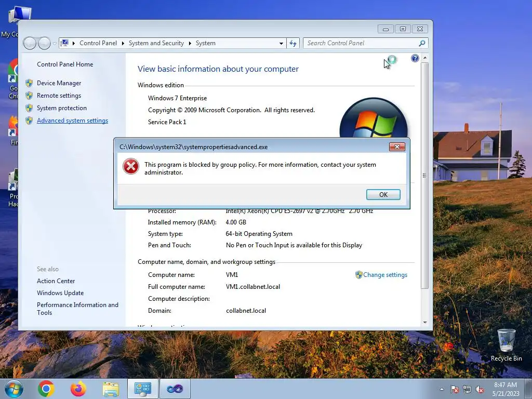Click 'VM1.collabnet.local' full computer name
Image resolution: width=532 pixels, height=399 pixels.
253,287
